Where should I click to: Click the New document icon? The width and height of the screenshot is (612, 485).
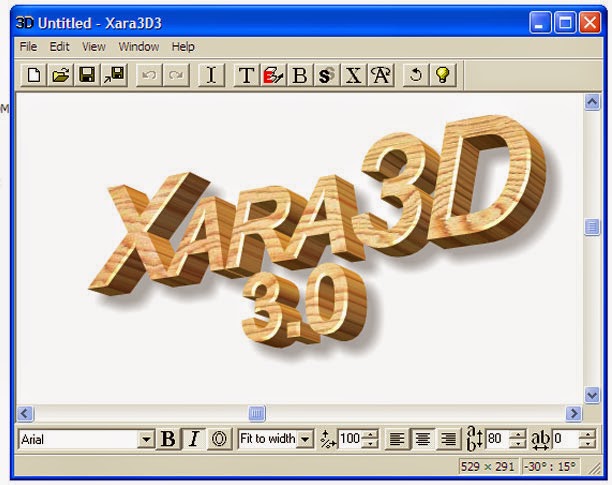34,75
